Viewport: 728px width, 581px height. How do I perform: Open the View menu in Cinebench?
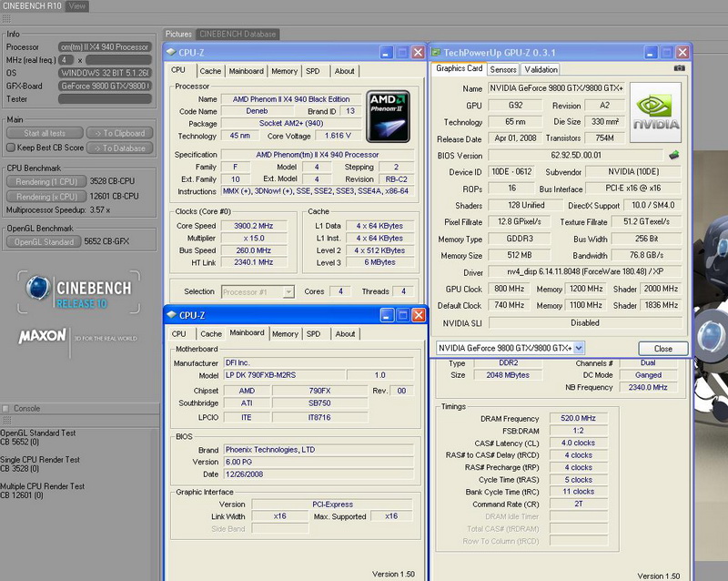(78, 5)
